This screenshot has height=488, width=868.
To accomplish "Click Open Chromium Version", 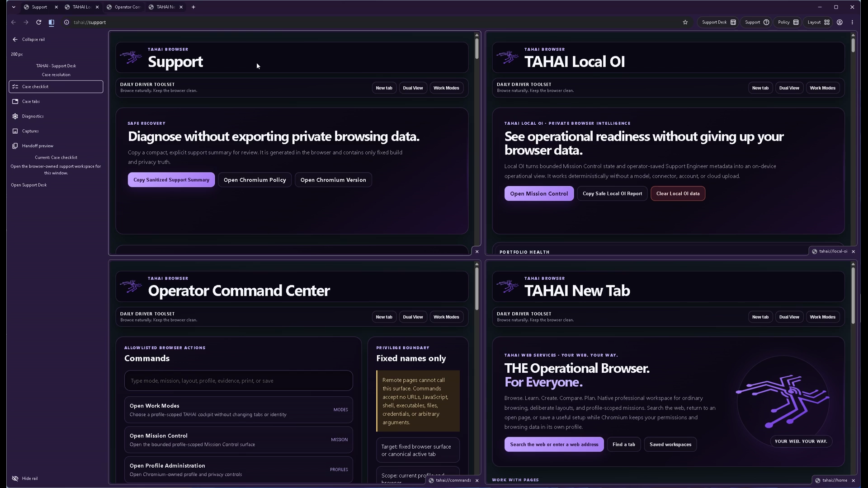I will 333,180.
